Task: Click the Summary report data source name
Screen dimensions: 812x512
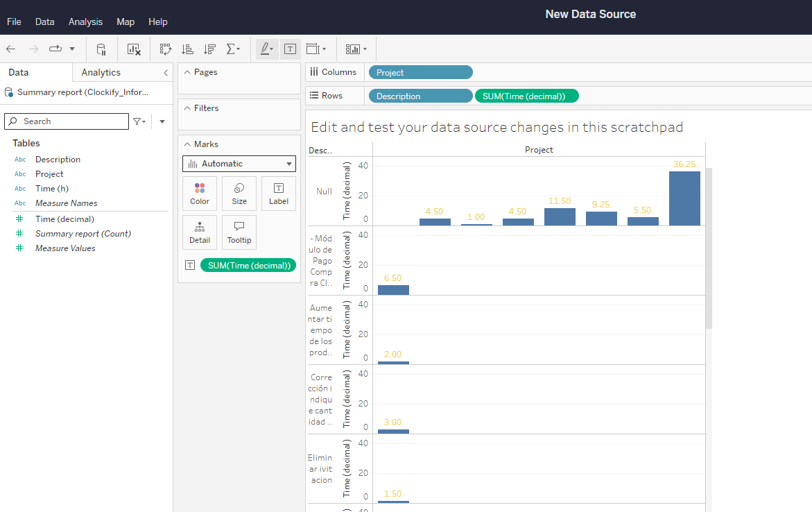Action: (x=87, y=92)
